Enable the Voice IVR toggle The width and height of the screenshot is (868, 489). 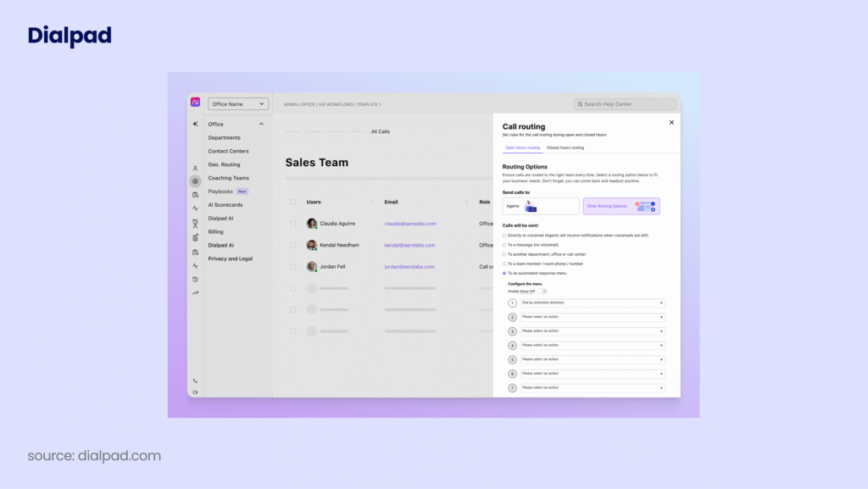[542, 292]
